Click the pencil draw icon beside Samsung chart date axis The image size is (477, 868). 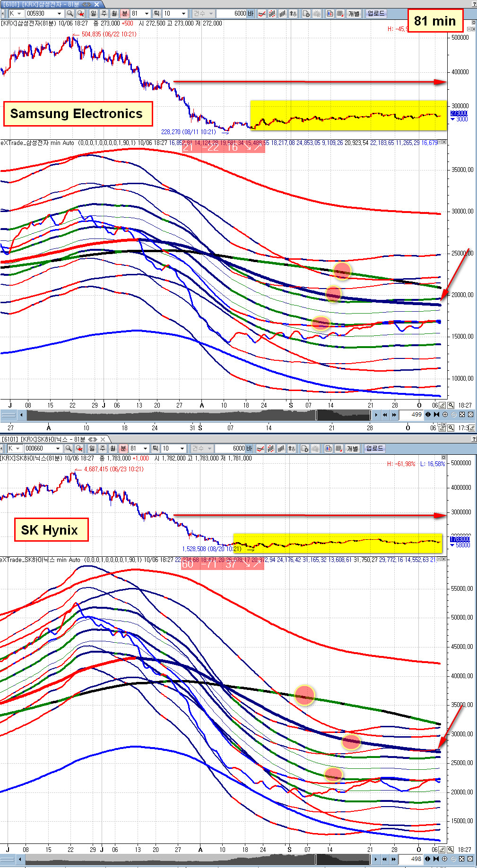click(442, 405)
